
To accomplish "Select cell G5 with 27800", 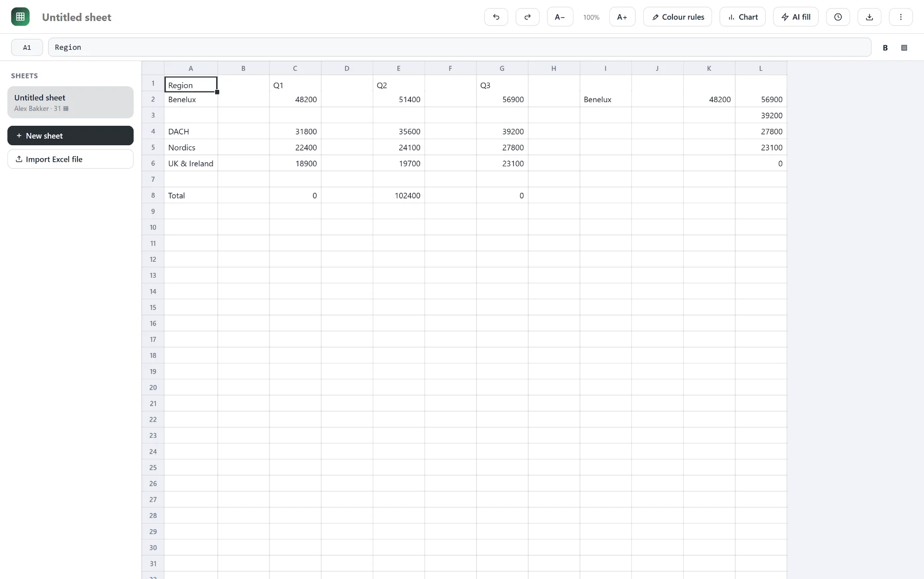I will (502, 147).
